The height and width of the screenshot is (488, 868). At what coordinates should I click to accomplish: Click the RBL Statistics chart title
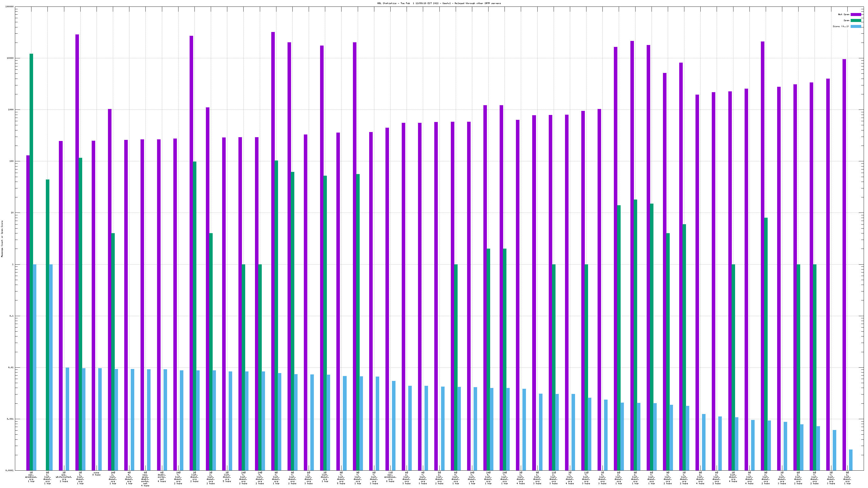pos(439,3)
